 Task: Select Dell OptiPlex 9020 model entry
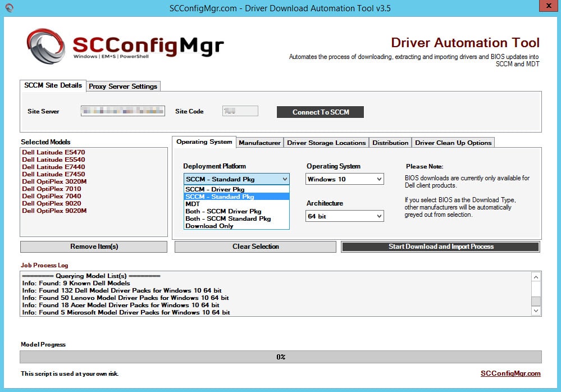[52, 203]
